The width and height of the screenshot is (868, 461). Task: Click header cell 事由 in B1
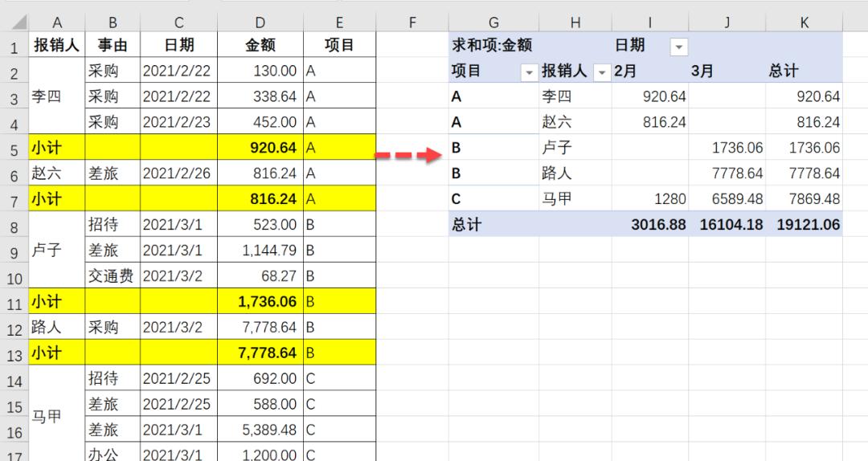pyautogui.click(x=113, y=45)
